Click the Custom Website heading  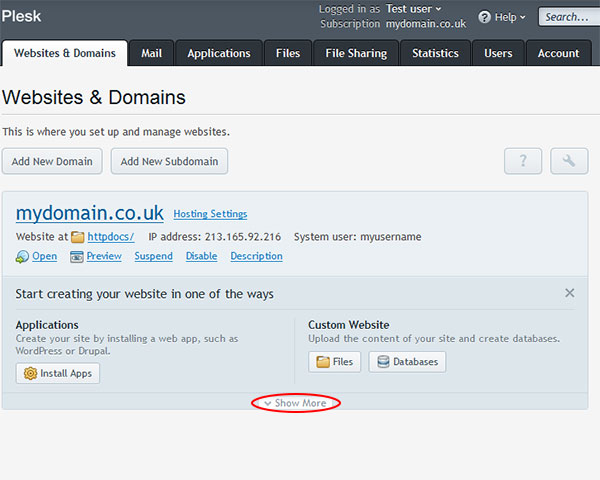(x=349, y=325)
